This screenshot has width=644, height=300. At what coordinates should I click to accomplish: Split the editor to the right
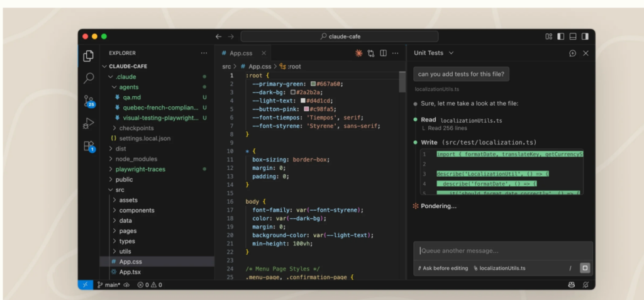pos(383,53)
